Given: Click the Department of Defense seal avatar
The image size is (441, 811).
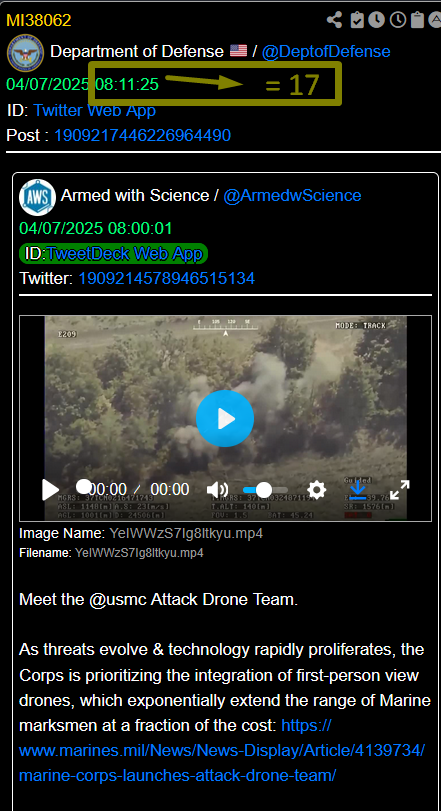Looking at the screenshot, I should (25, 52).
